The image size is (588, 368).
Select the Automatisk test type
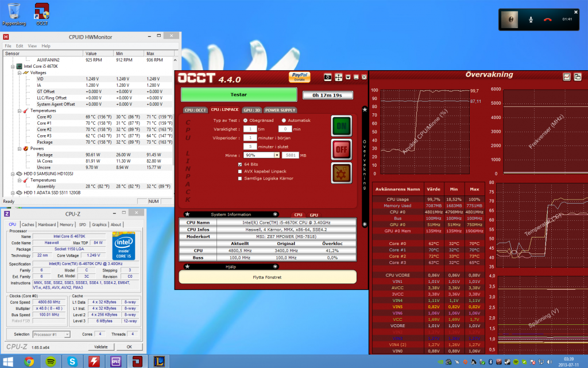coord(284,121)
